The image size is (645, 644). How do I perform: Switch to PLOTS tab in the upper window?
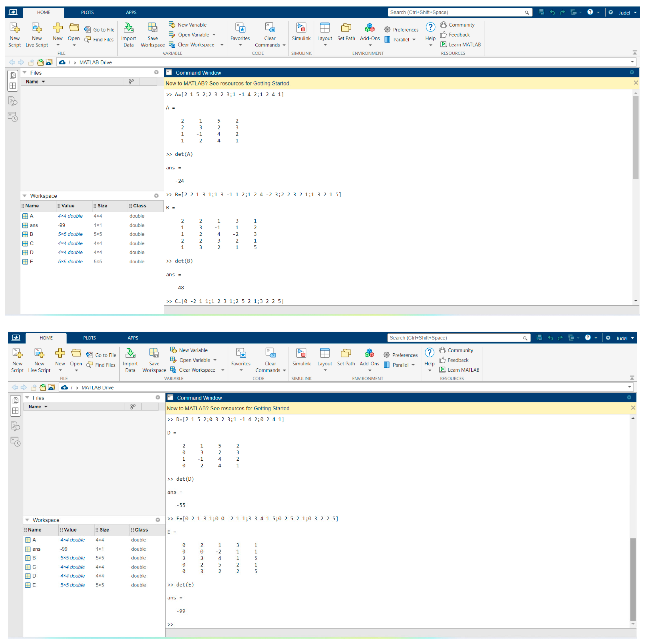click(87, 12)
